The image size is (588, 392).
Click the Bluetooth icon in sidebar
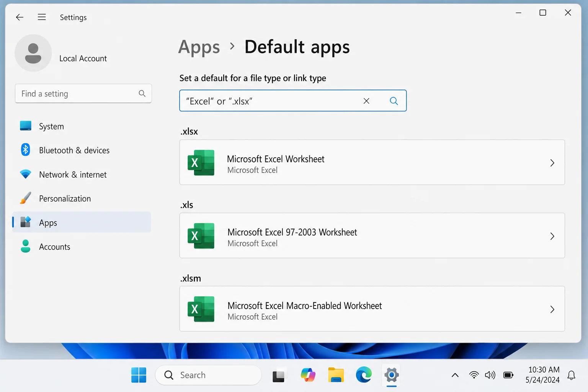[x=26, y=150]
